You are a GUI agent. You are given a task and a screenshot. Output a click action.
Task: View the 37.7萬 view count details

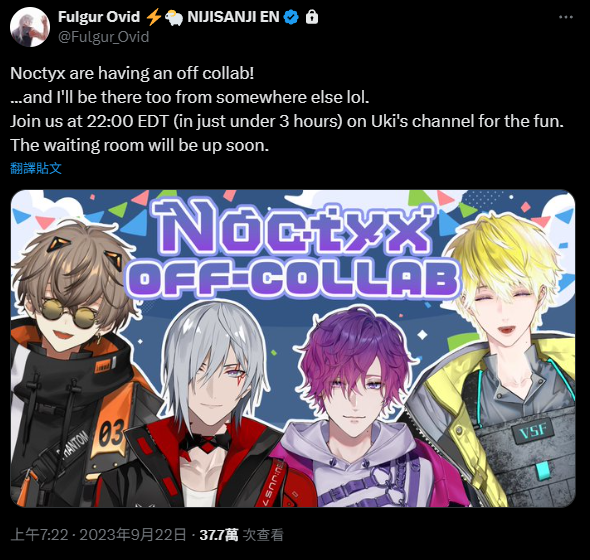pyautogui.click(x=242, y=534)
